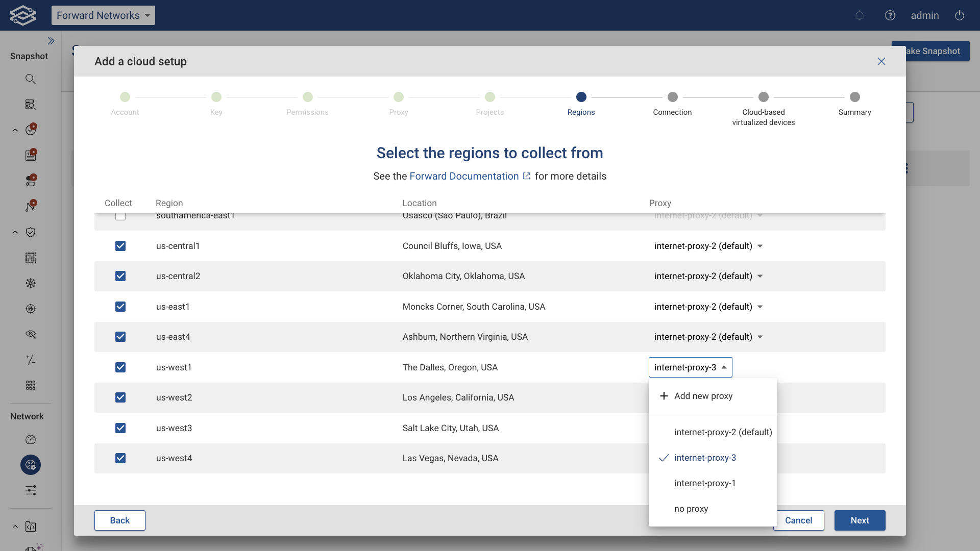Click the sidebar search magnifier icon
This screenshot has width=980, height=551.
[31, 79]
